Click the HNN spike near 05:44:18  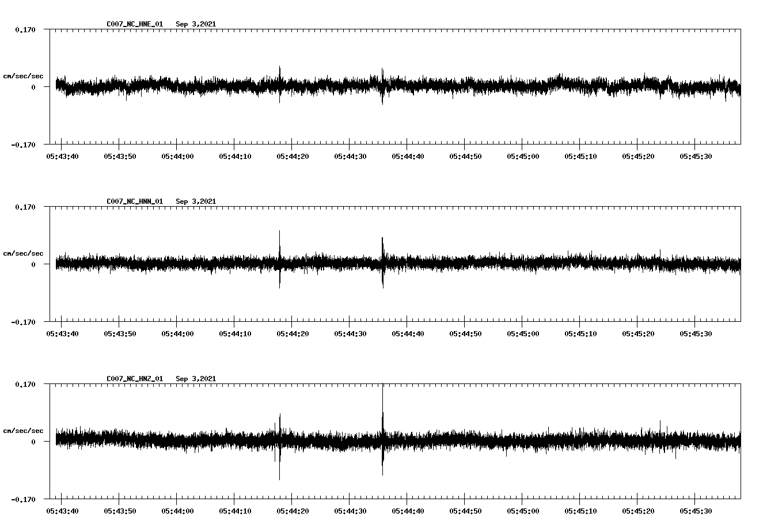click(x=280, y=259)
